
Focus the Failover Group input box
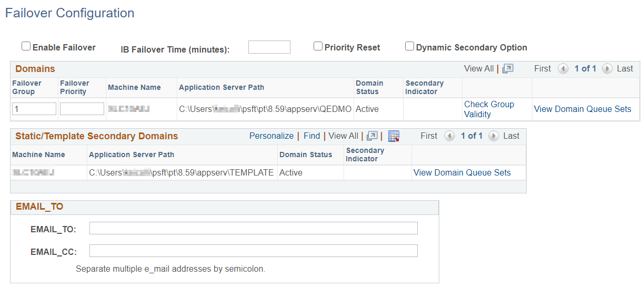[34, 109]
